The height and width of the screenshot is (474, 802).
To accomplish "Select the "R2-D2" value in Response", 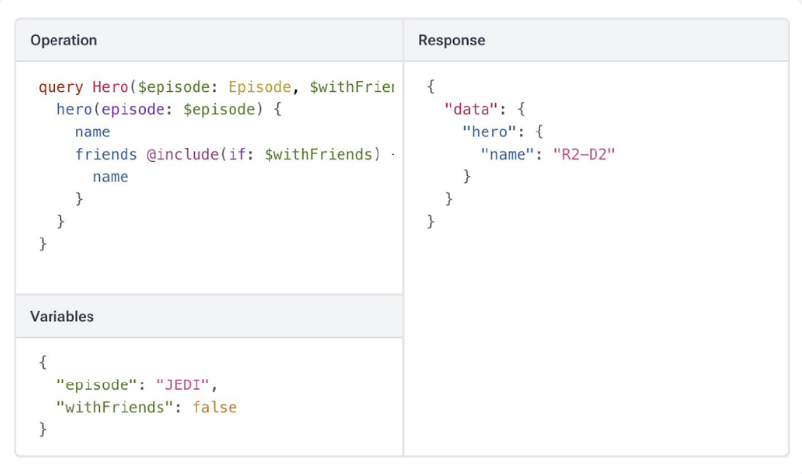I will click(x=583, y=154).
